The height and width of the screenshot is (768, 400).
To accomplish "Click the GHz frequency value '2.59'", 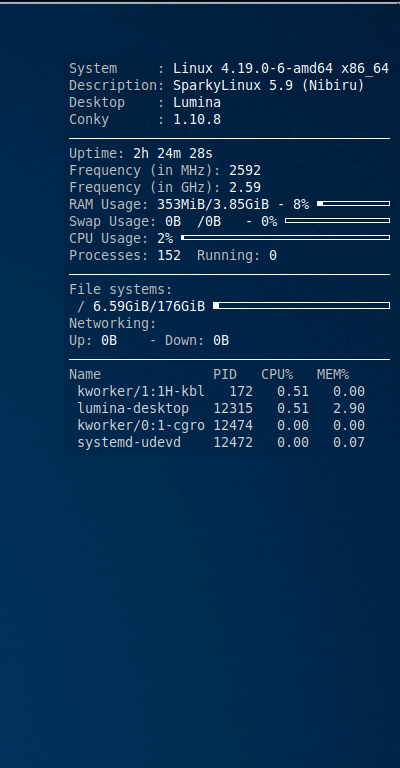I will 245,188.
